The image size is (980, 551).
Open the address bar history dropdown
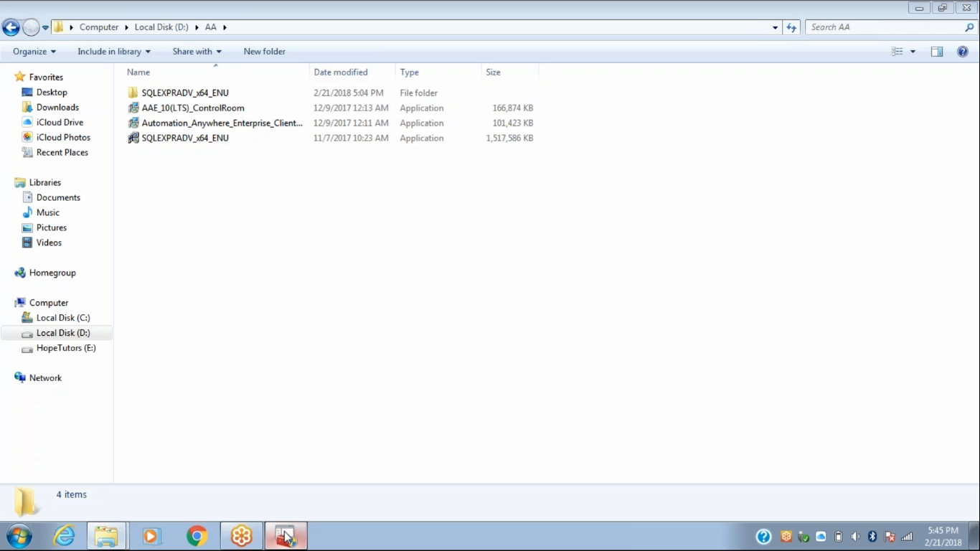775,27
